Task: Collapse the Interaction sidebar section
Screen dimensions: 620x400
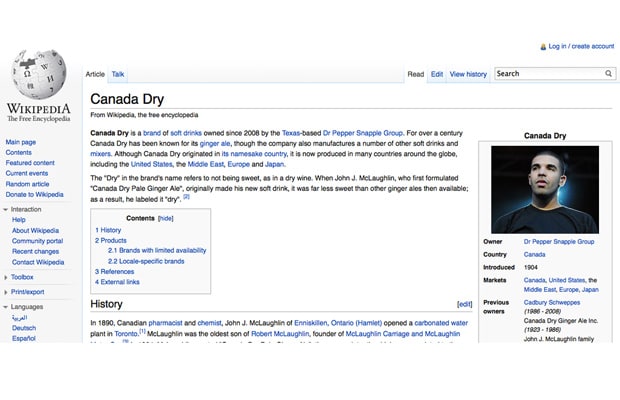Action: pos(6,209)
